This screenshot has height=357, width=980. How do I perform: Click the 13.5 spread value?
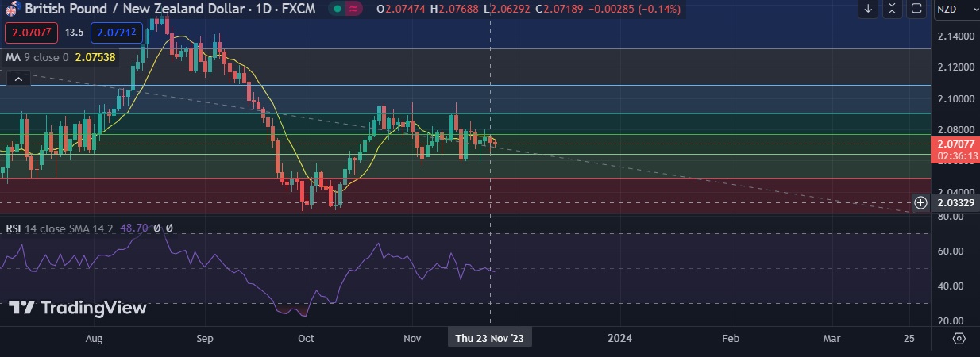[x=75, y=33]
